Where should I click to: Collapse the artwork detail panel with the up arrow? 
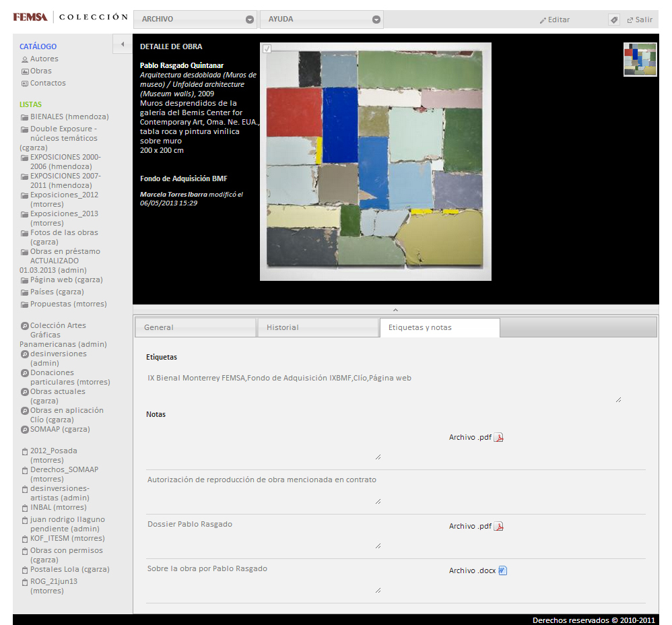click(x=395, y=310)
